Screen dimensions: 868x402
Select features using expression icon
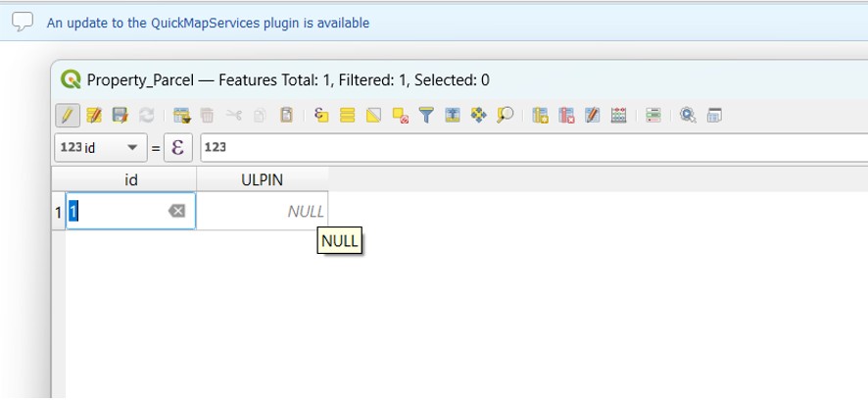pos(321,115)
